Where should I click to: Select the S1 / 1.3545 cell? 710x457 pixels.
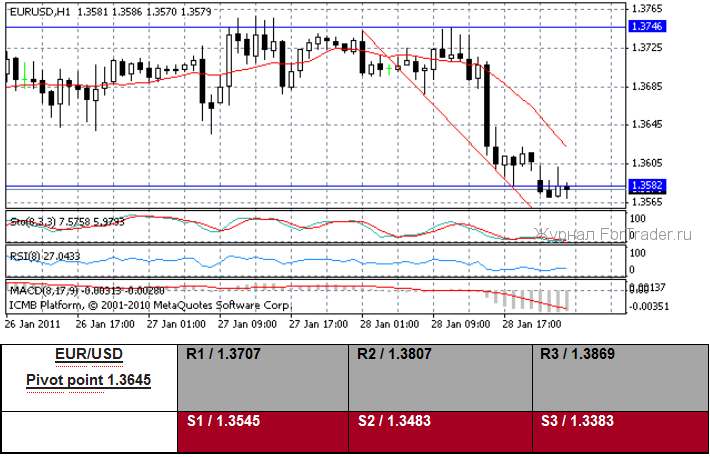point(263,432)
